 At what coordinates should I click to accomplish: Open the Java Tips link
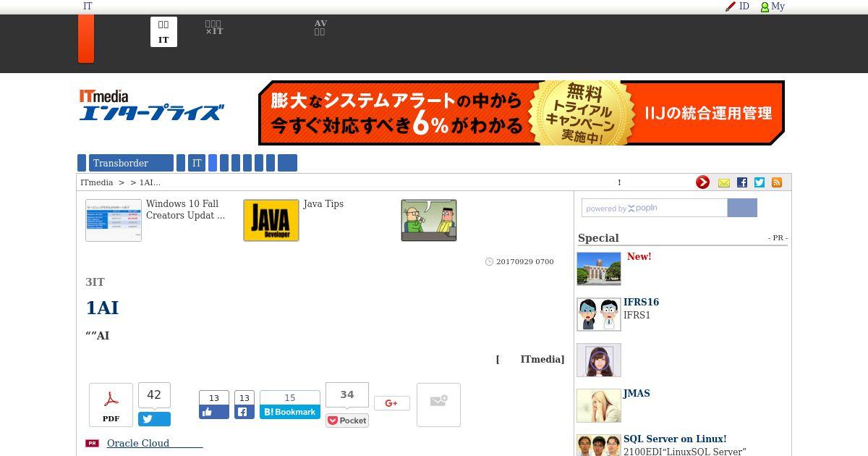pos(323,204)
